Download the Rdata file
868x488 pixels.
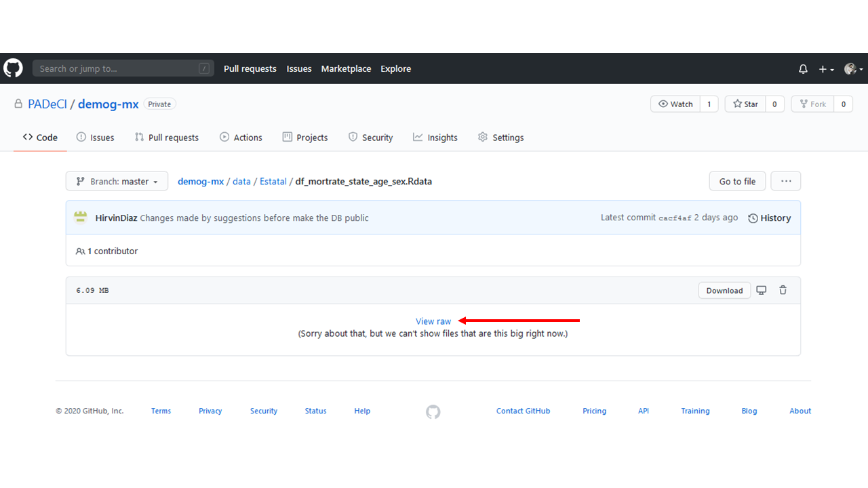pyautogui.click(x=724, y=290)
